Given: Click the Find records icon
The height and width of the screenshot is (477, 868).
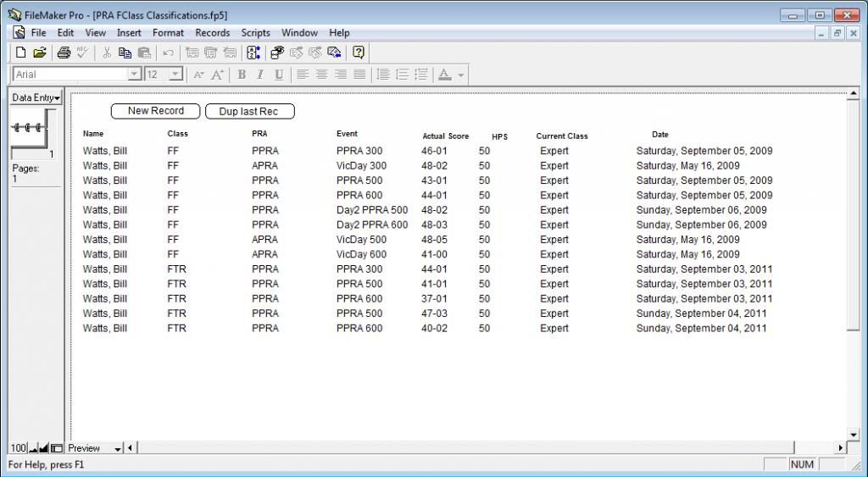Looking at the screenshot, I should coord(277,53).
